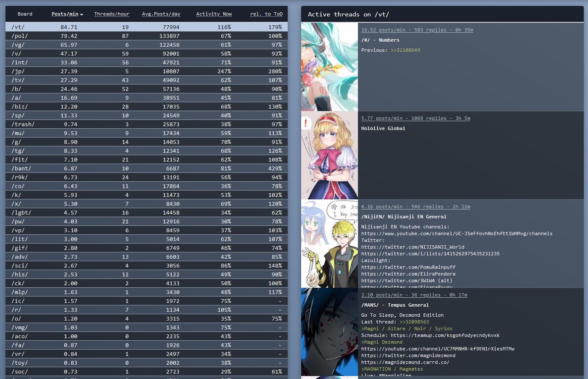Click last thread link >>32098563
Viewport: 588px width, 379px height.
(414, 322)
